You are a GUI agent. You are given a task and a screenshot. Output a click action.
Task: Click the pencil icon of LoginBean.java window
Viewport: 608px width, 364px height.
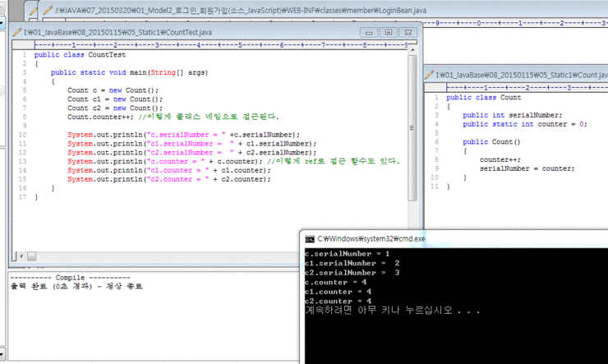pos(48,11)
